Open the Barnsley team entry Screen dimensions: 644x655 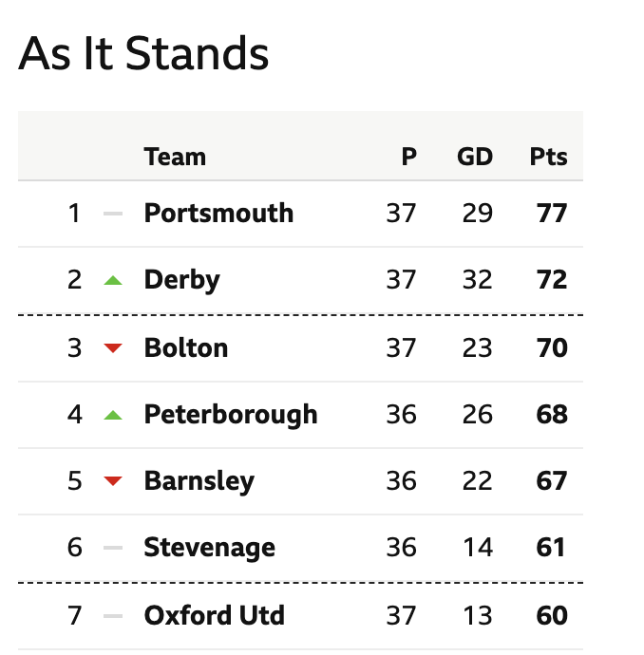[x=199, y=481]
